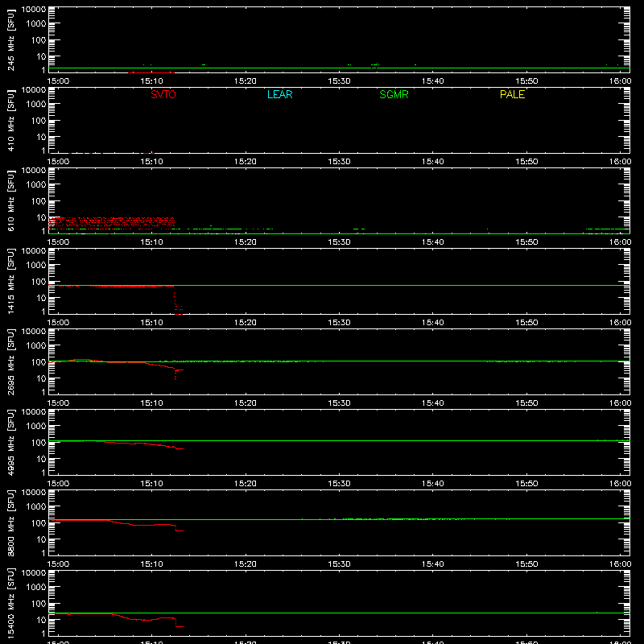Select the 410 MHz [SFU] axis title
Image resolution: width=644 pixels, height=644 pixels.
pyautogui.click(x=10, y=120)
